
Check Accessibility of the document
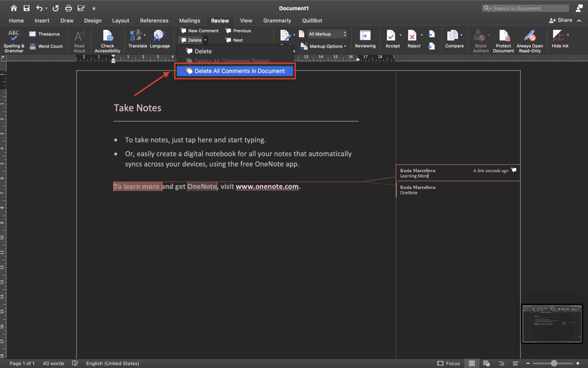pos(107,40)
